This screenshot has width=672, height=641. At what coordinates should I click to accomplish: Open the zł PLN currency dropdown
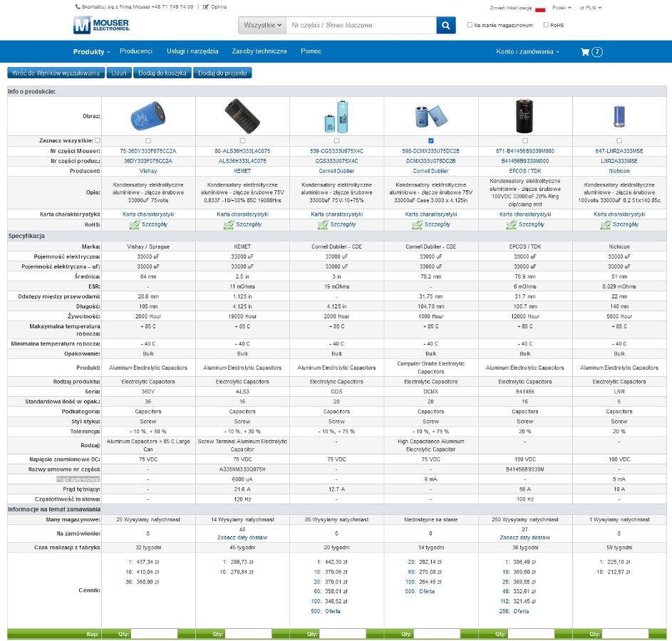(x=591, y=8)
